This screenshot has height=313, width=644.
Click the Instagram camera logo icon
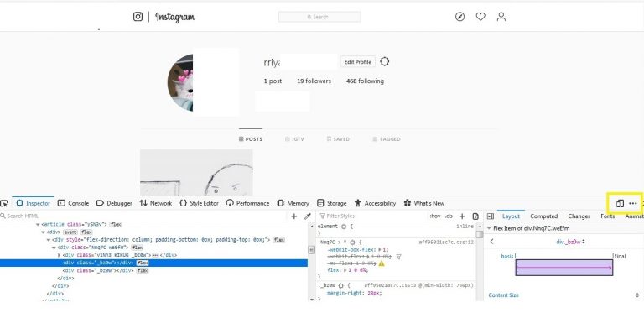138,17
